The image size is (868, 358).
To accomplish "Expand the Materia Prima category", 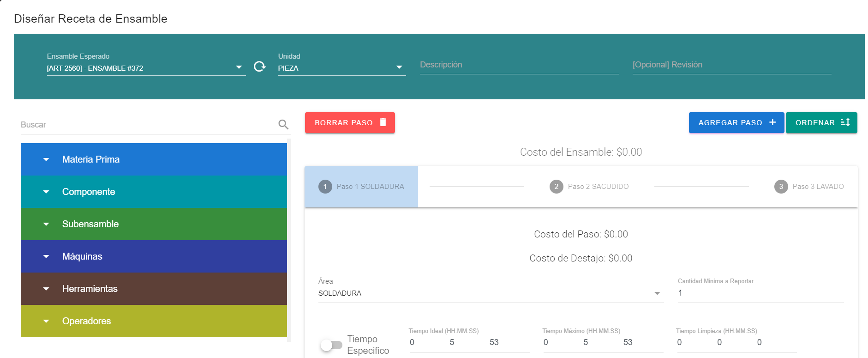I will click(x=46, y=159).
